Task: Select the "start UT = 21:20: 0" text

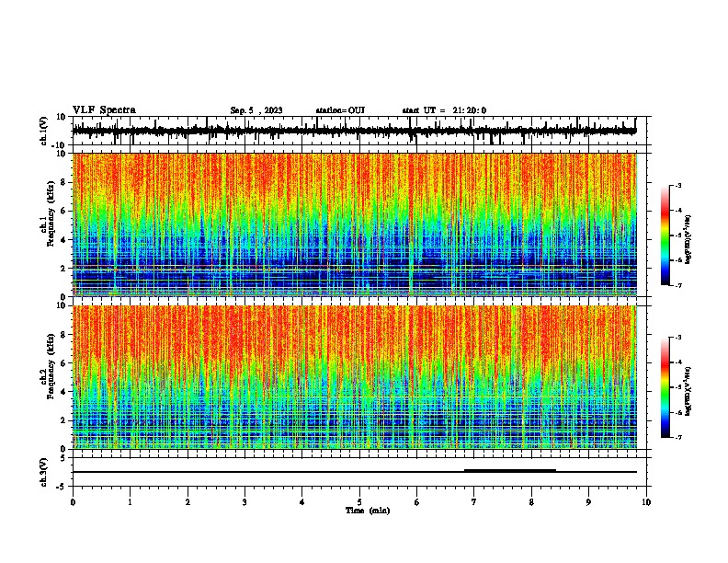Action: coord(444,110)
